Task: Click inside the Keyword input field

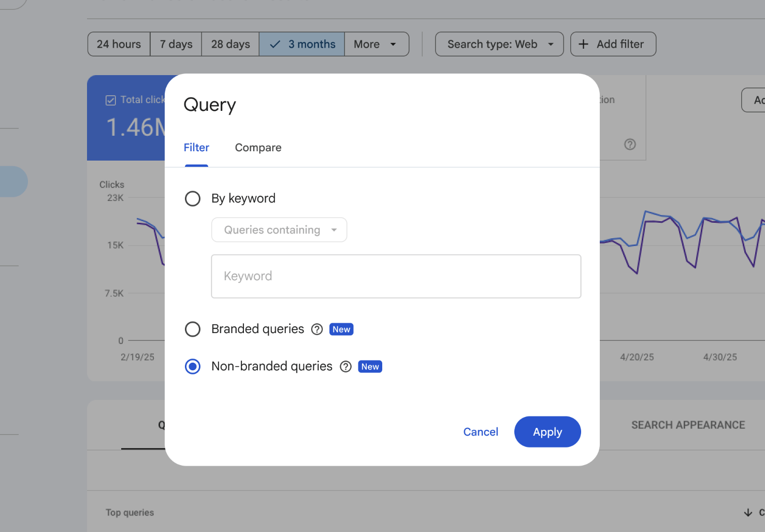Action: pyautogui.click(x=396, y=276)
